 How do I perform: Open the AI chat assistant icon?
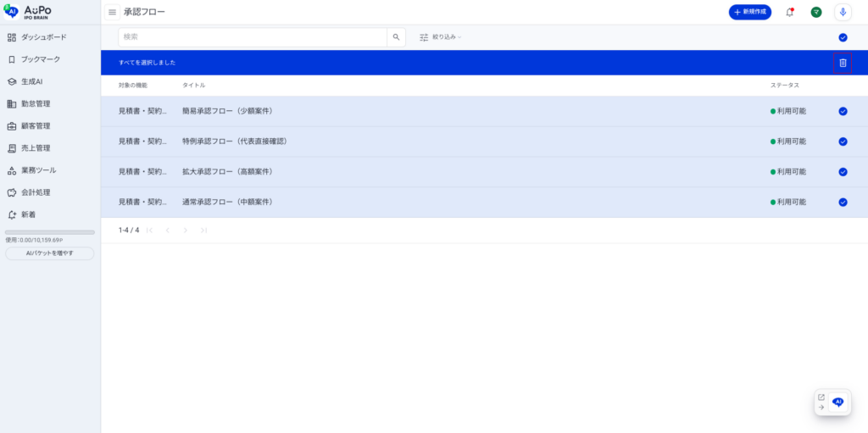[838, 402]
